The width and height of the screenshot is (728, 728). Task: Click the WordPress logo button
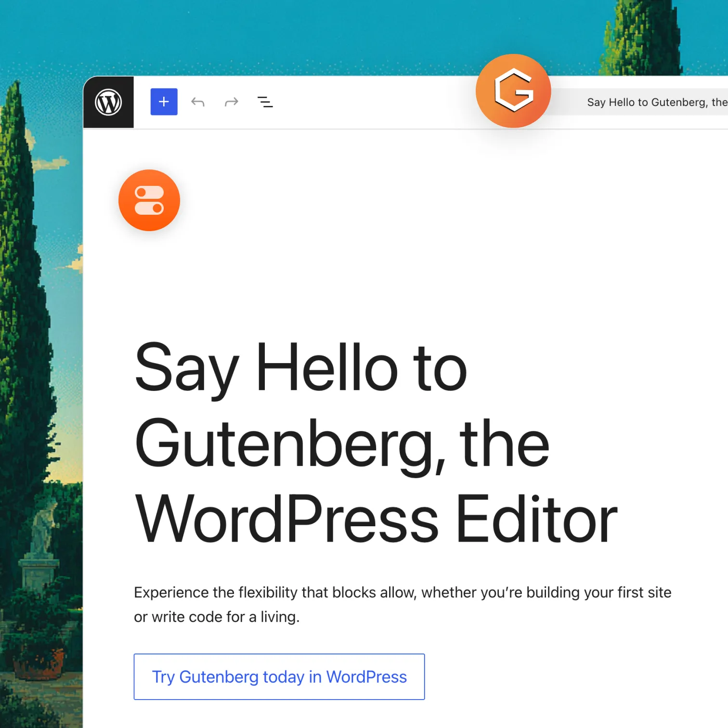coord(108,102)
